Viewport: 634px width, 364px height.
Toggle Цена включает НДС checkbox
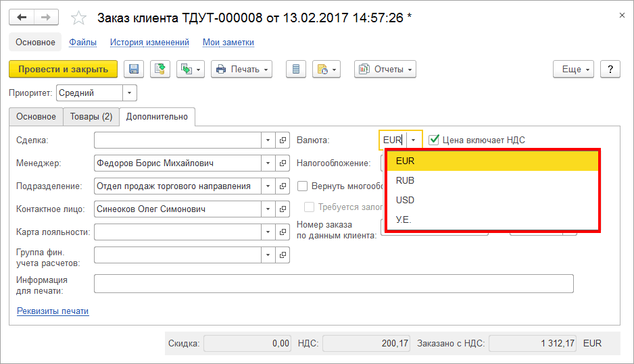[x=435, y=140]
